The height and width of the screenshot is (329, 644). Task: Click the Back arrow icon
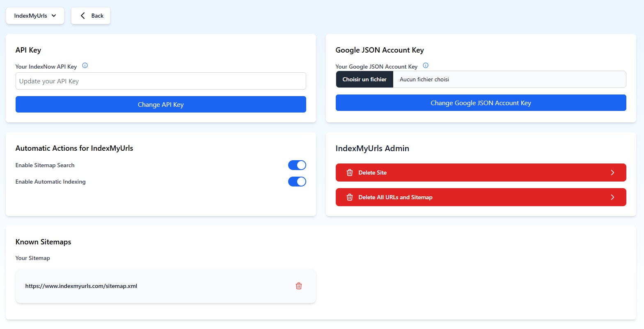pos(83,16)
